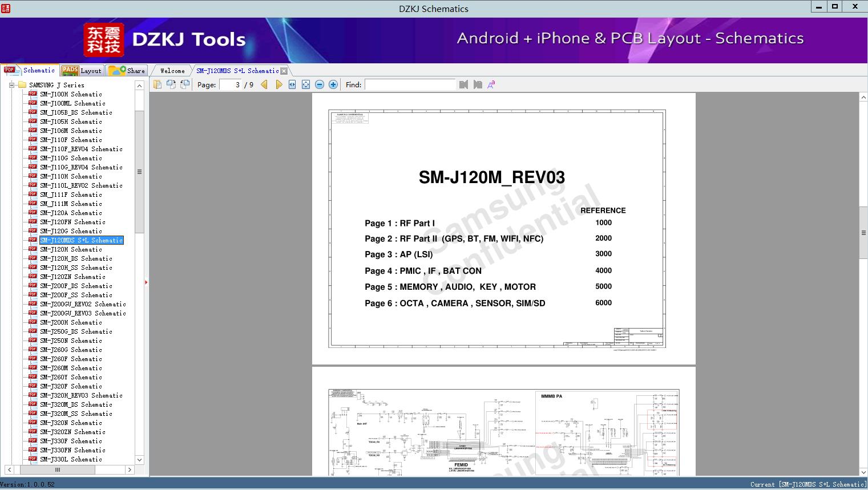Open the Share tab
This screenshot has width=868, height=490.
[127, 71]
